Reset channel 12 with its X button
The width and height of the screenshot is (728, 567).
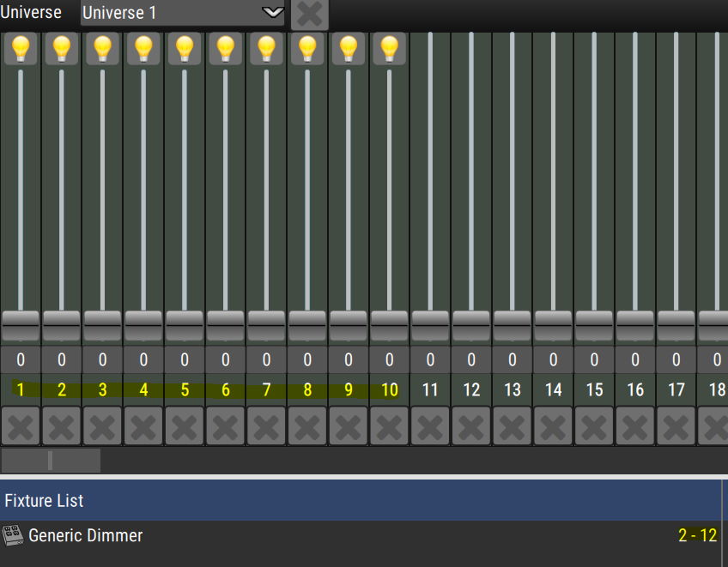[471, 426]
